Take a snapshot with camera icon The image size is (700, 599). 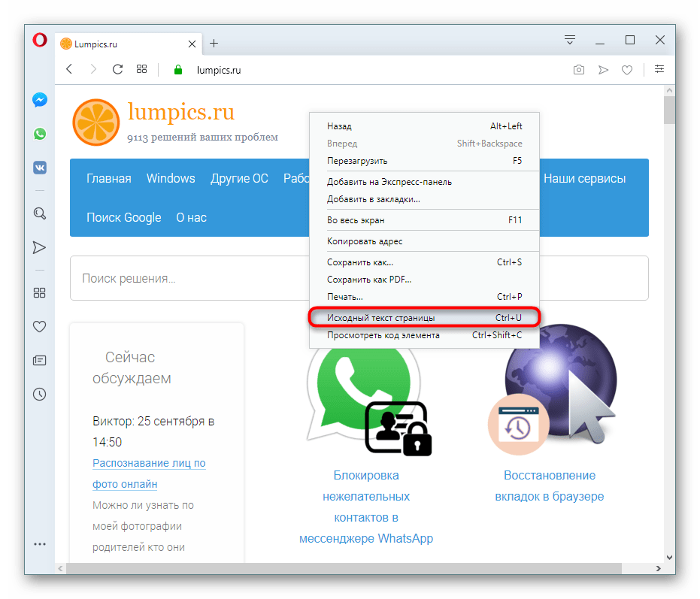[579, 70]
